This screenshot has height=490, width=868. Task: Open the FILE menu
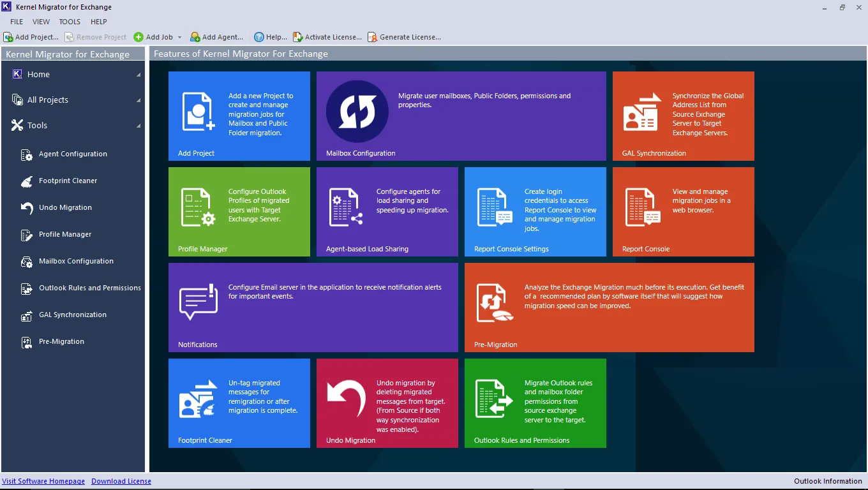pos(17,22)
